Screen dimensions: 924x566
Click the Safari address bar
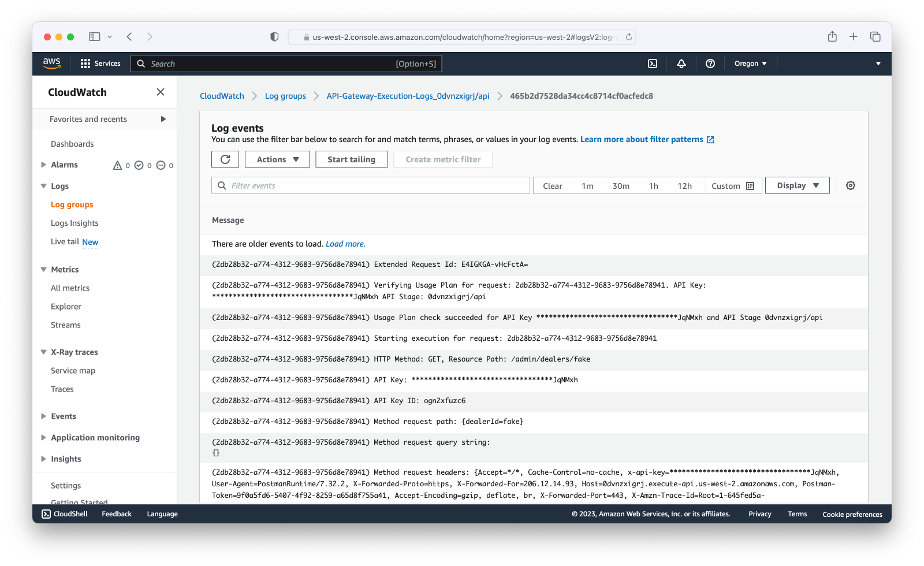coord(462,37)
